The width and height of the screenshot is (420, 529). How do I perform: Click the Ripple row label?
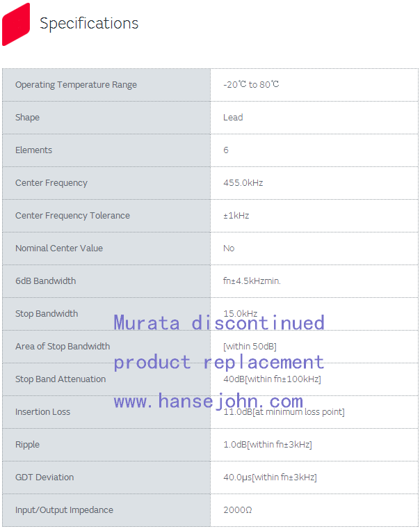[x=27, y=445]
